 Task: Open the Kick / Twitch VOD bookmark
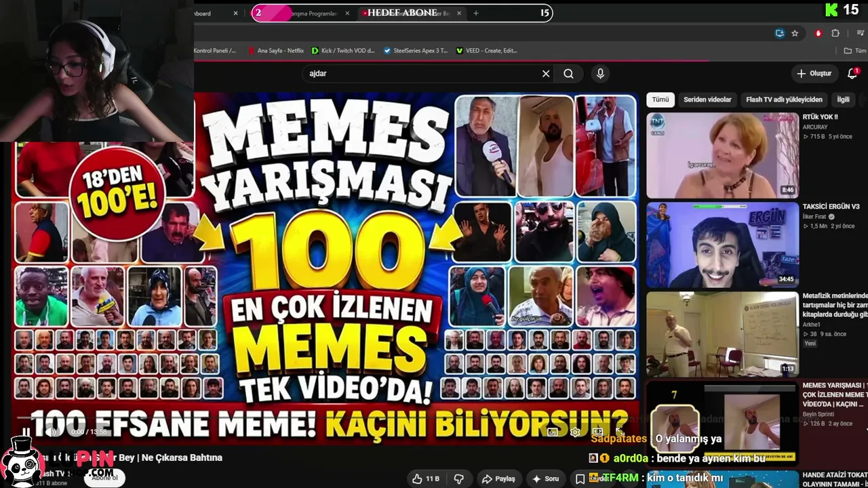pyautogui.click(x=343, y=51)
